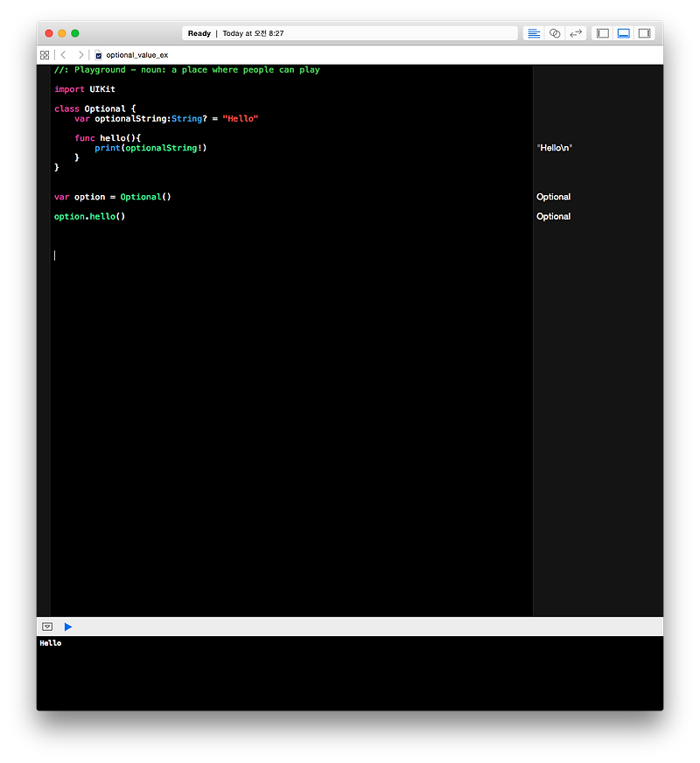Run the playground with the blue play button
The width and height of the screenshot is (700, 763).
point(68,626)
